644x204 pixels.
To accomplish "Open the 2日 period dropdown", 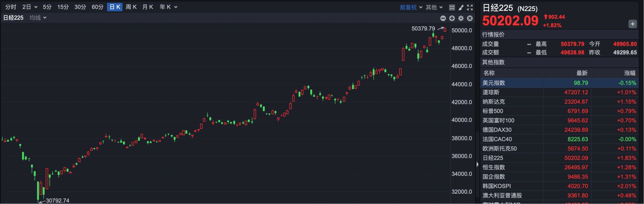I will [30, 7].
